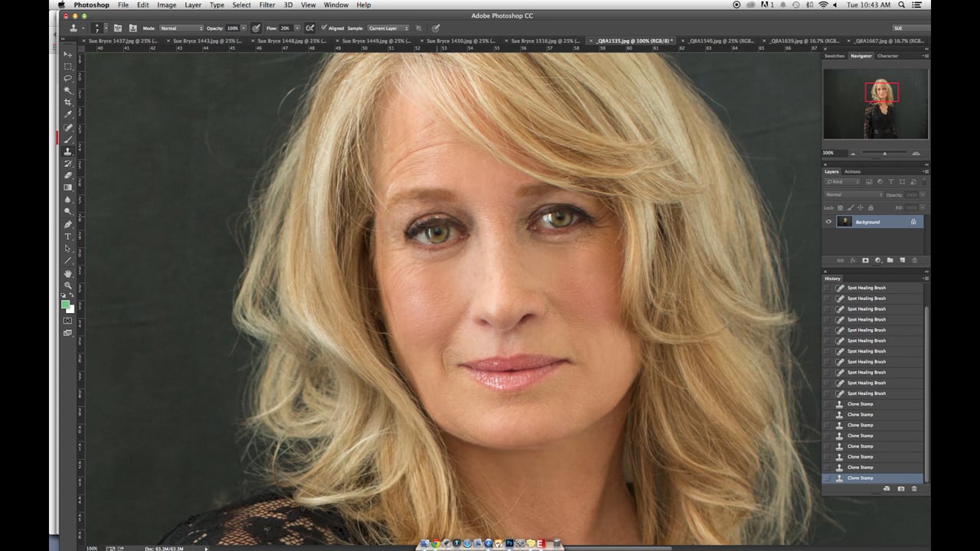Open the Opacity slider dropdown arrow

coord(243,28)
